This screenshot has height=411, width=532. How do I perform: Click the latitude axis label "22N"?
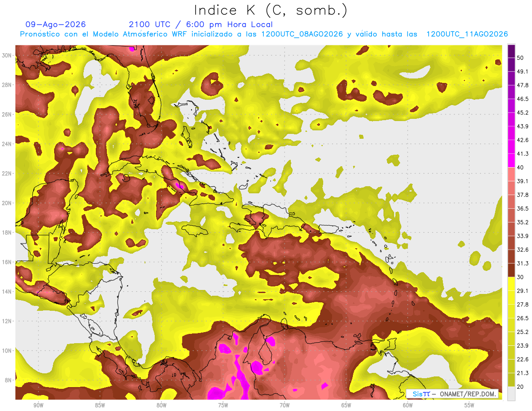(8, 173)
